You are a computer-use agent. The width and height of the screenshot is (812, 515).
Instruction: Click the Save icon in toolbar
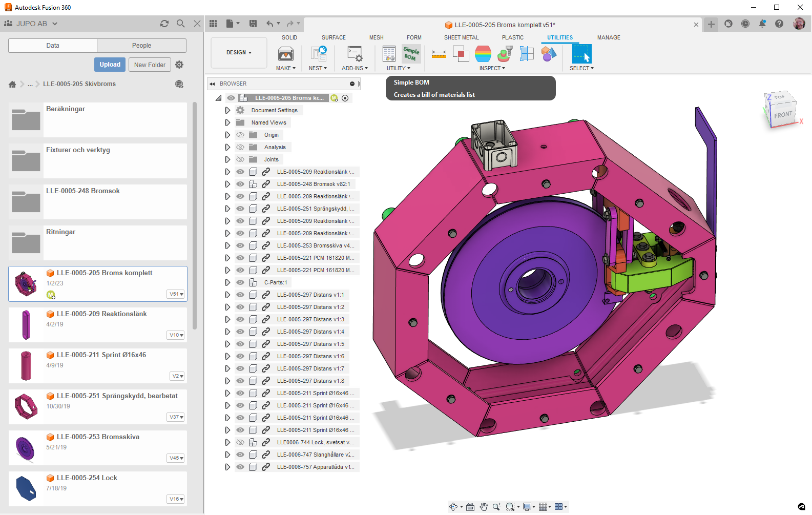click(253, 24)
